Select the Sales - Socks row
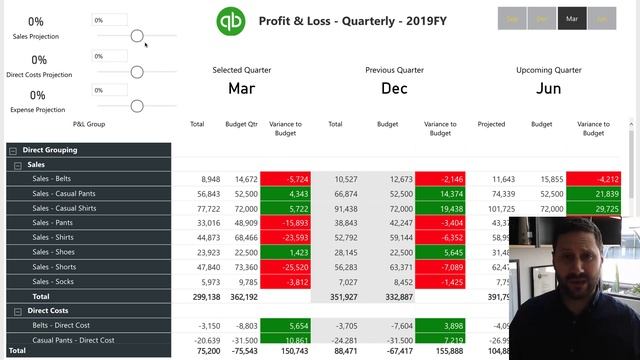Screen dimensions: 640x360 click(x=89, y=282)
